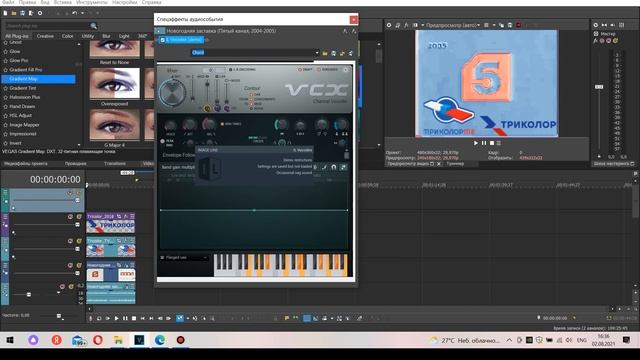Viewport: 640px width, 360px height.
Task: Click the record microphone in transport bar
Action: point(91,318)
